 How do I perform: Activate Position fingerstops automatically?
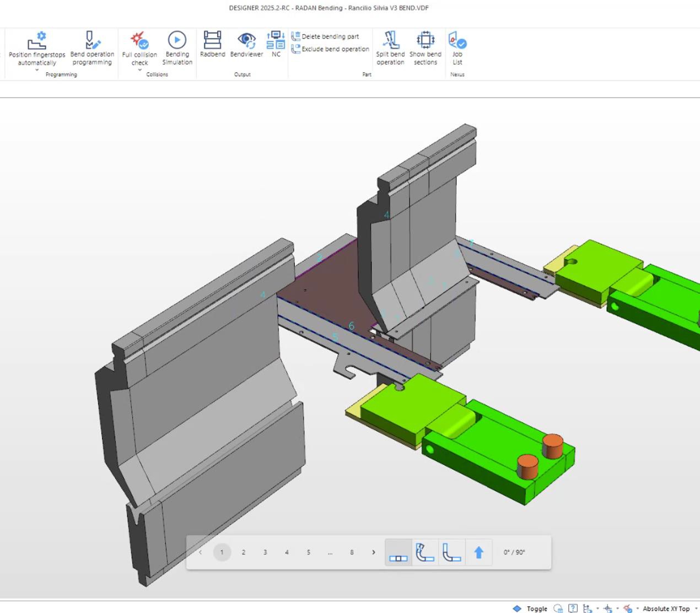click(37, 47)
